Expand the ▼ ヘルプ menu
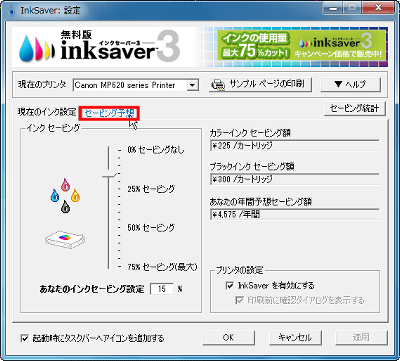Image resolution: width=400 pixels, height=361 pixels. click(350, 85)
